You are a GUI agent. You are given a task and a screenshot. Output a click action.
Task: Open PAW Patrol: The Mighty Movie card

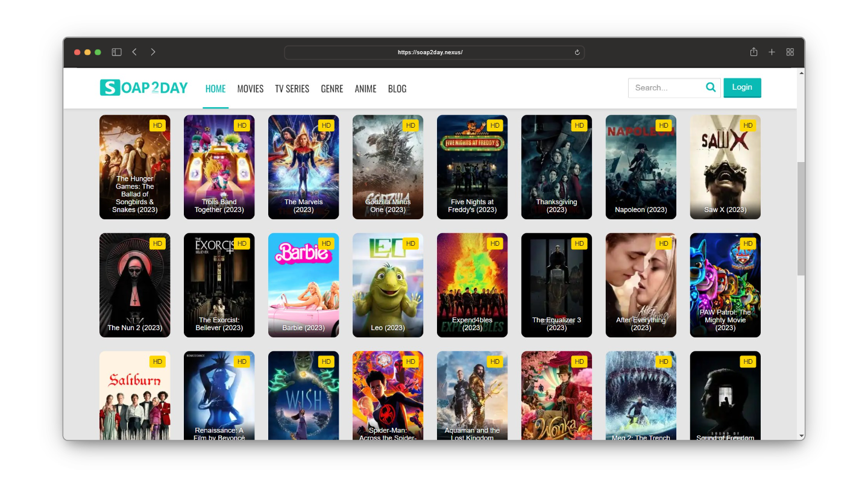pyautogui.click(x=726, y=285)
